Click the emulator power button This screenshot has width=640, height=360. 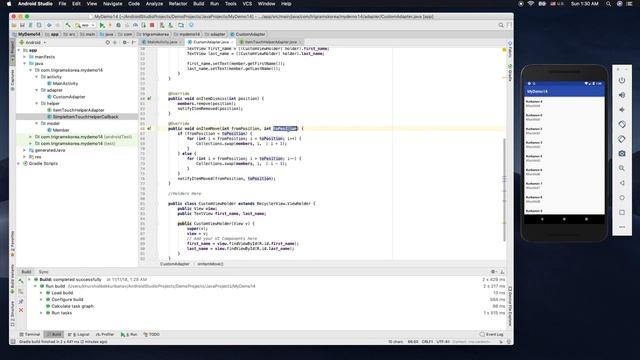tap(622, 80)
